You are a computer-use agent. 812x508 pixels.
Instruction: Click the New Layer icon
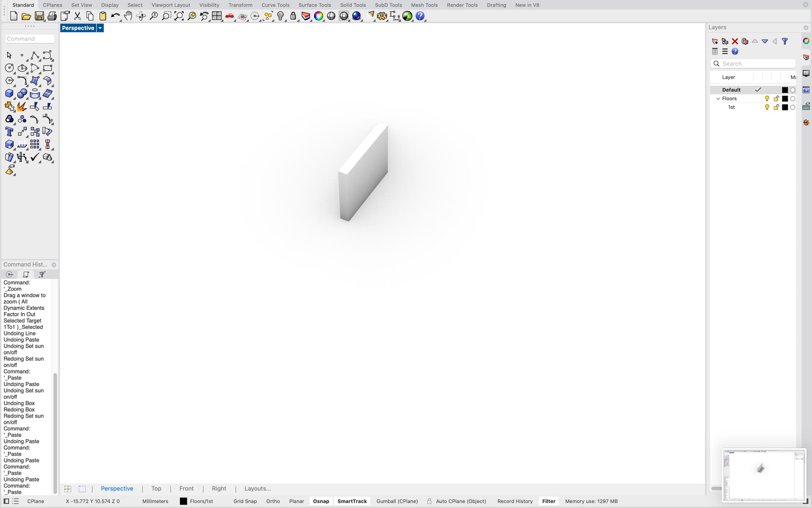point(715,41)
